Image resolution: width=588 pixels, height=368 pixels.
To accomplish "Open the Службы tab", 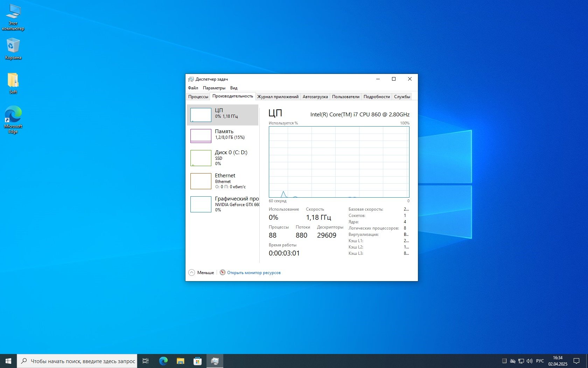I will 402,97.
